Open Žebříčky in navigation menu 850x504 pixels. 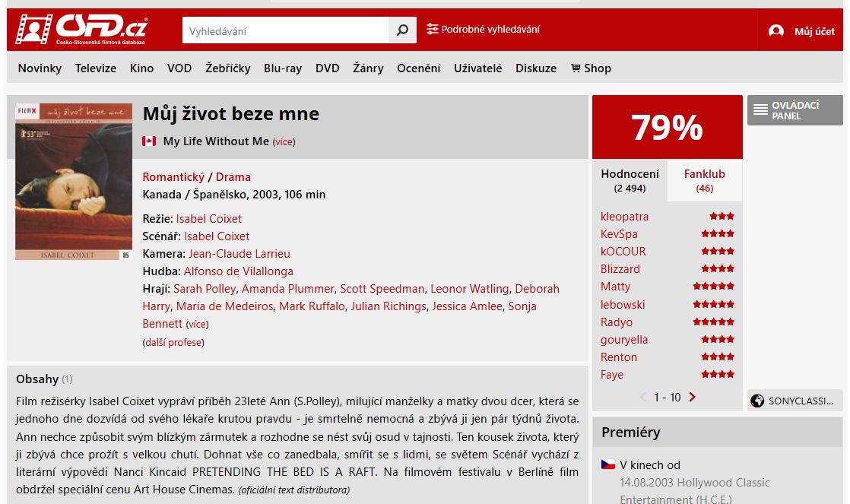[x=227, y=68]
